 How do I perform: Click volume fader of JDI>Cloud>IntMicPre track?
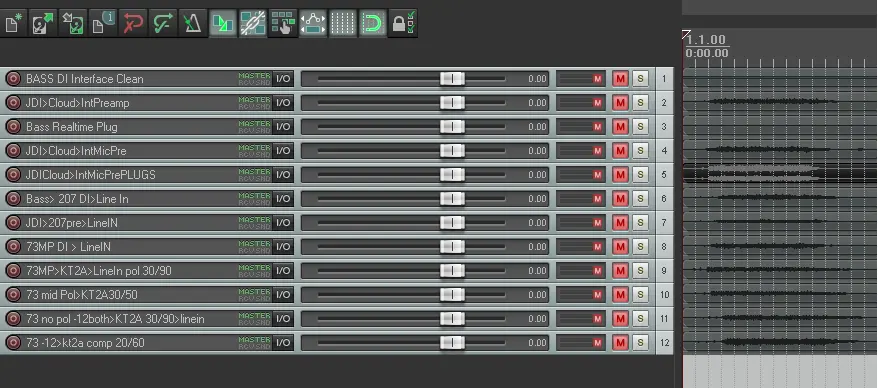click(x=452, y=151)
